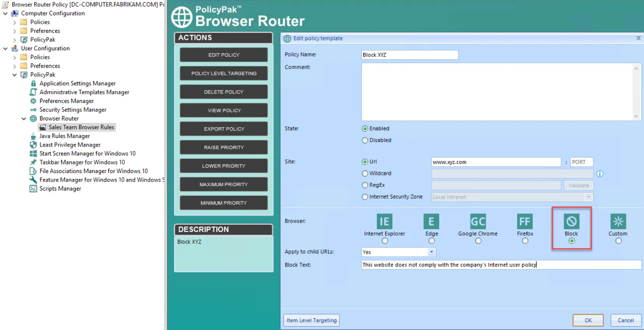The width and height of the screenshot is (644, 330).
Task: Select the Url site option
Action: coord(365,162)
